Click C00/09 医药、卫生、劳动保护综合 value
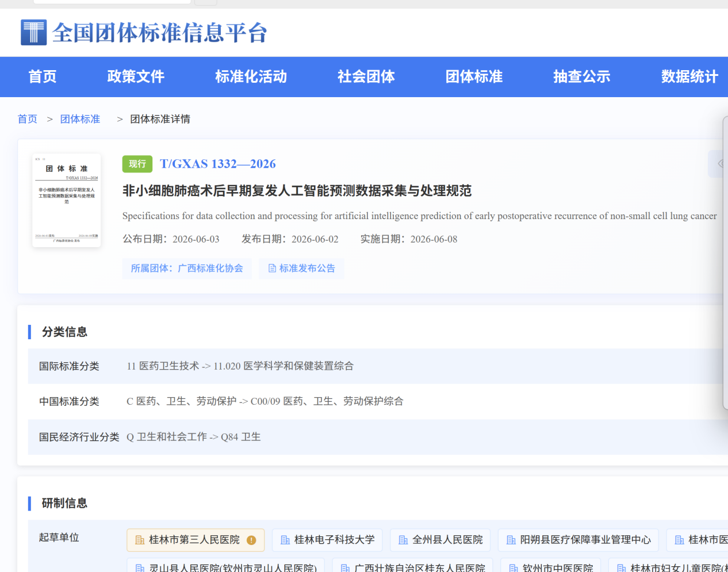Viewport: 728px width, 572px height. pos(327,401)
